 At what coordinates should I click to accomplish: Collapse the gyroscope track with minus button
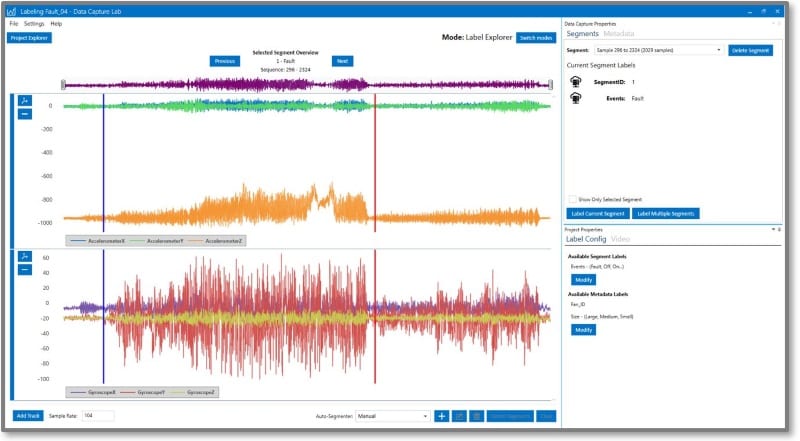pyautogui.click(x=25, y=269)
